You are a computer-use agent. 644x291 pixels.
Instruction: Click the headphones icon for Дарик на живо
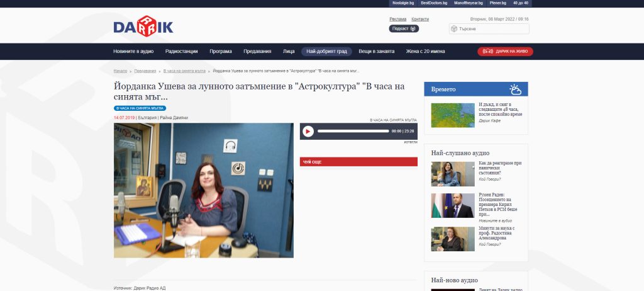(487, 51)
